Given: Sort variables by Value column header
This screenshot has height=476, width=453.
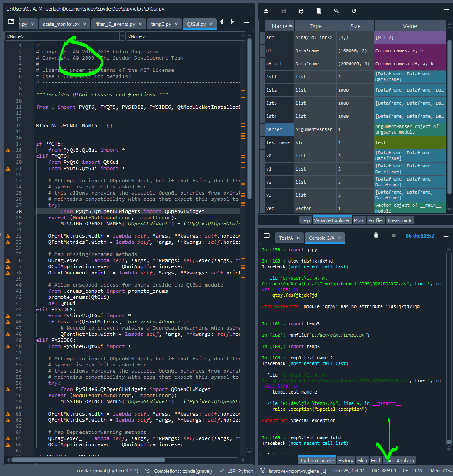Looking at the screenshot, I should click(410, 26).
